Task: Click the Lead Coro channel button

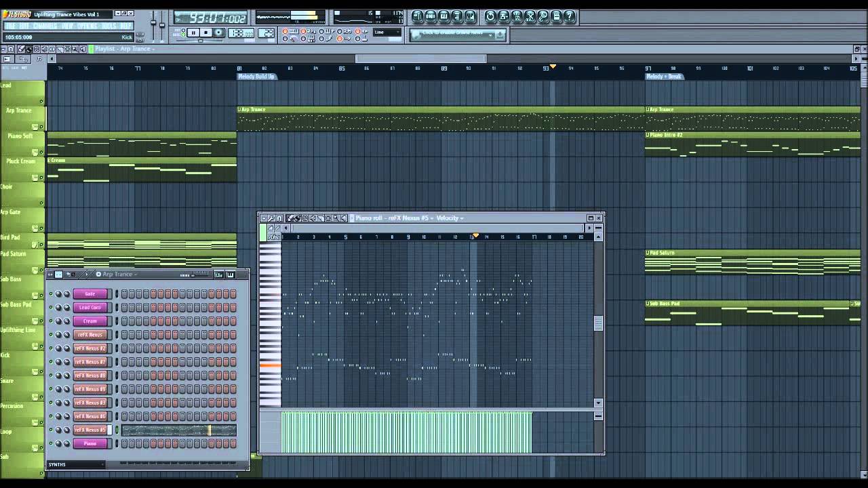Action: tap(90, 307)
